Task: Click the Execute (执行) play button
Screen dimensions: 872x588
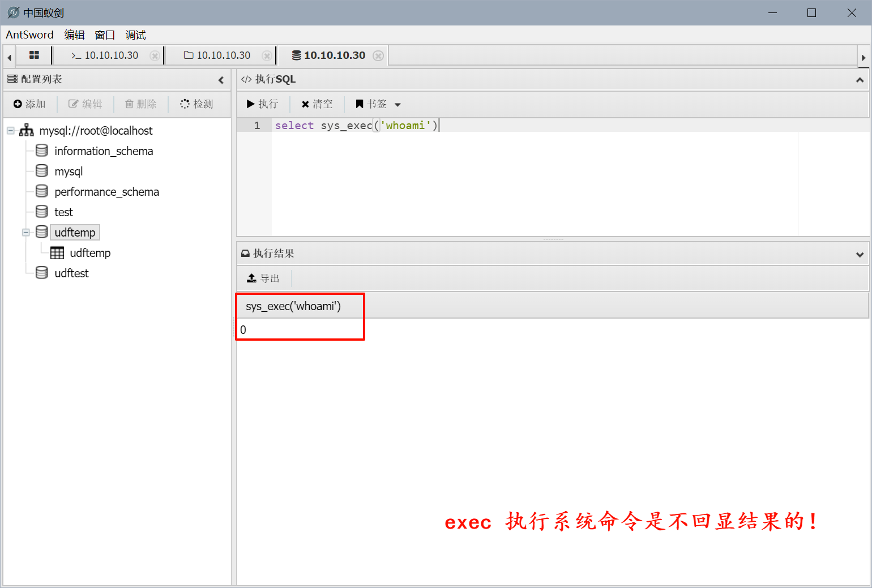Action: point(262,104)
